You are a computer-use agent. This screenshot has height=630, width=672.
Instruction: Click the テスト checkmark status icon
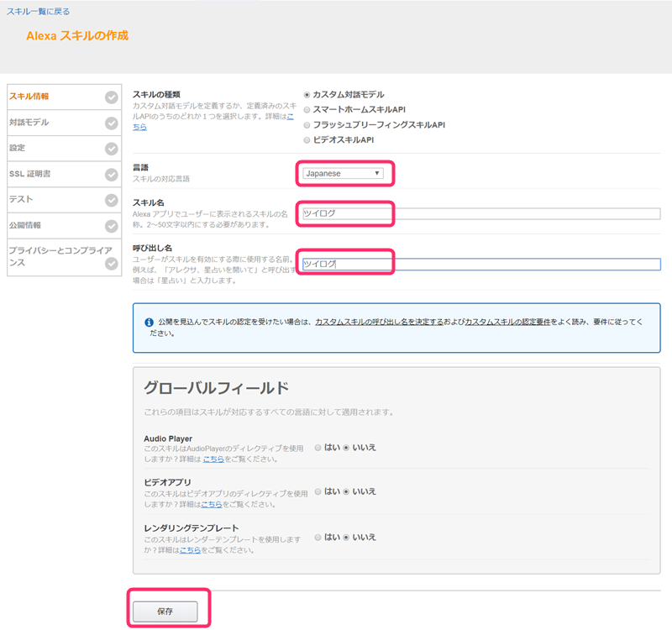point(112,200)
